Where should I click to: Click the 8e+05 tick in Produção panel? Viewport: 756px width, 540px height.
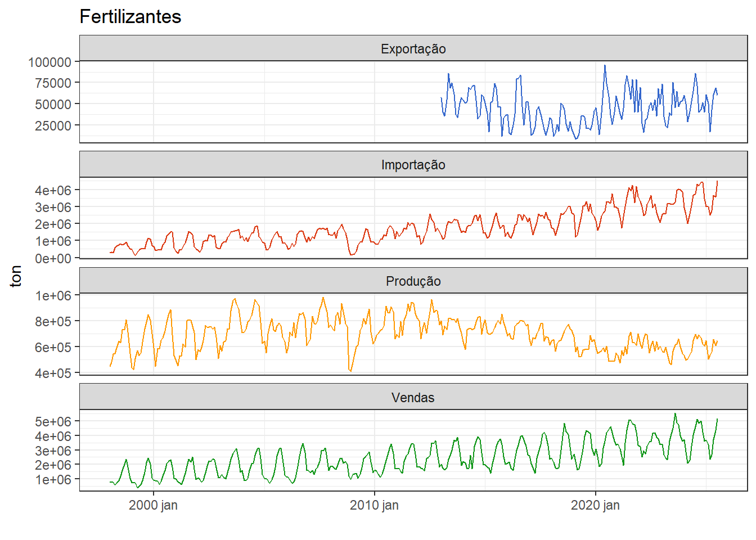[53, 322]
